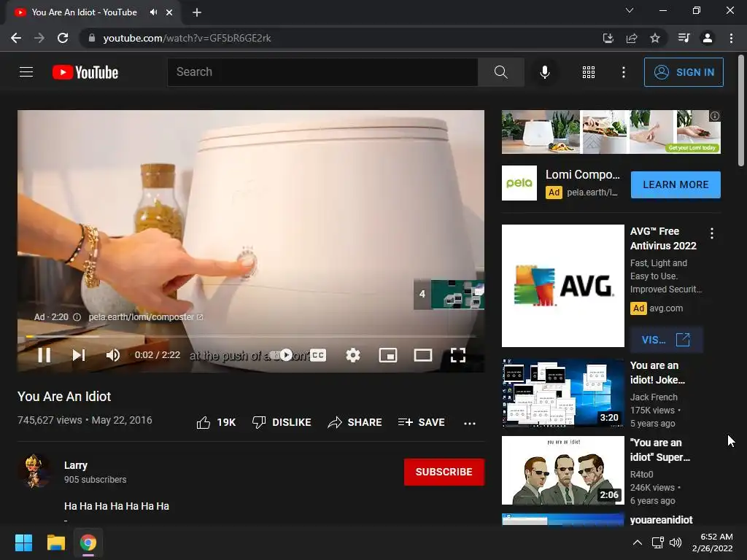Image resolution: width=747 pixels, height=560 pixels.
Task: Mute the tab via speaker icon
Action: pos(153,12)
